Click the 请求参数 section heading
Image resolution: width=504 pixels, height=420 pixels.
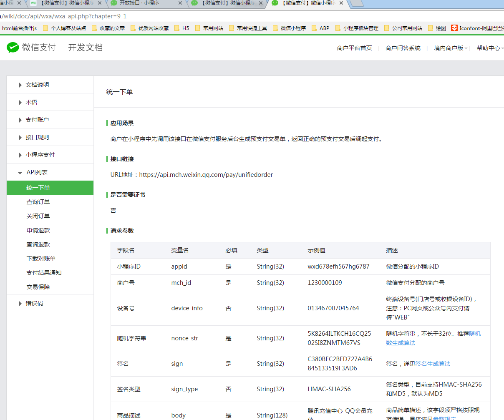tap(122, 231)
